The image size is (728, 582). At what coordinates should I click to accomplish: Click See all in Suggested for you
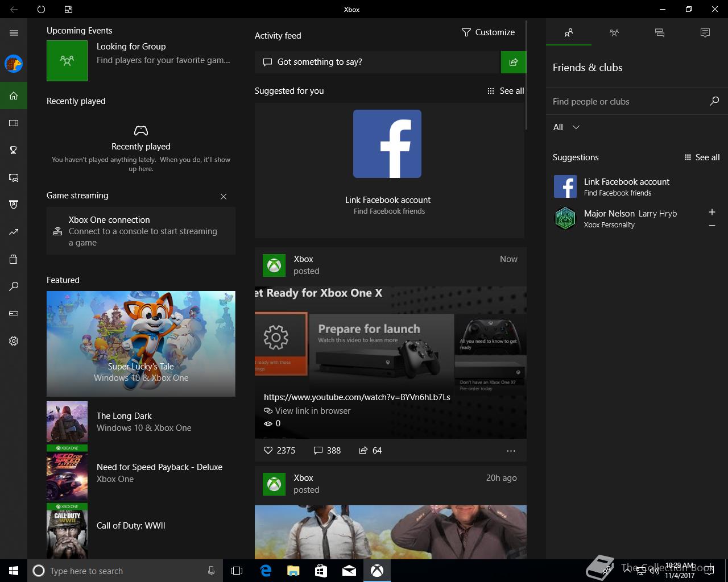click(x=506, y=91)
